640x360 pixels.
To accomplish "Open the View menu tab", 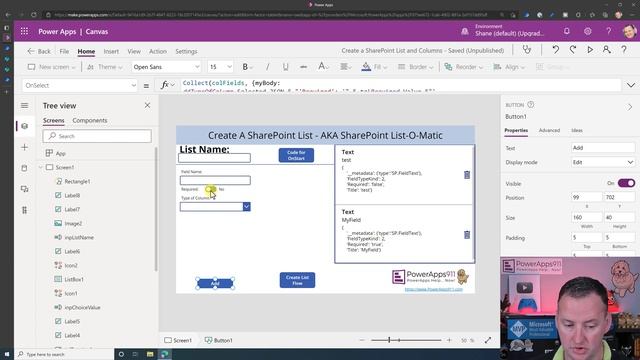I will coord(134,51).
